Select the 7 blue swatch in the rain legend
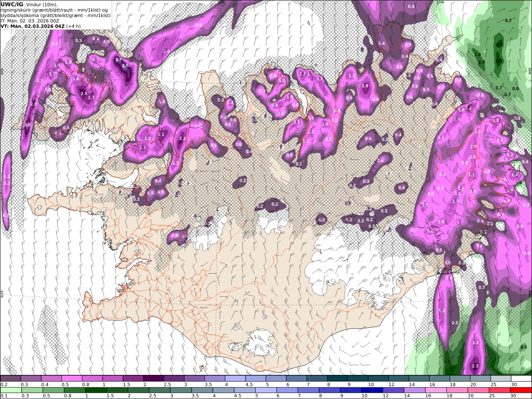 (x=308, y=390)
